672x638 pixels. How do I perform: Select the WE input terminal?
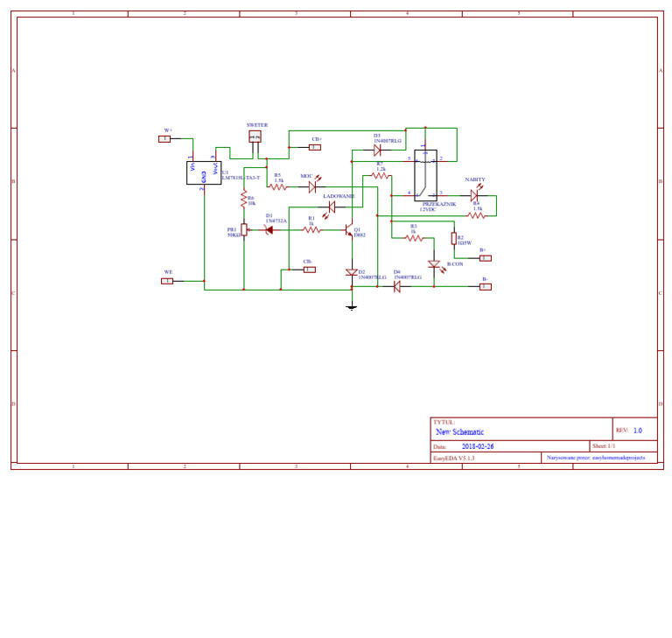(x=167, y=281)
